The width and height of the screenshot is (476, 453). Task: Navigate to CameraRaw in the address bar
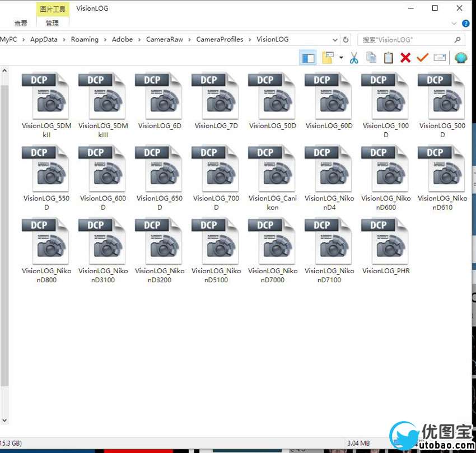point(165,39)
